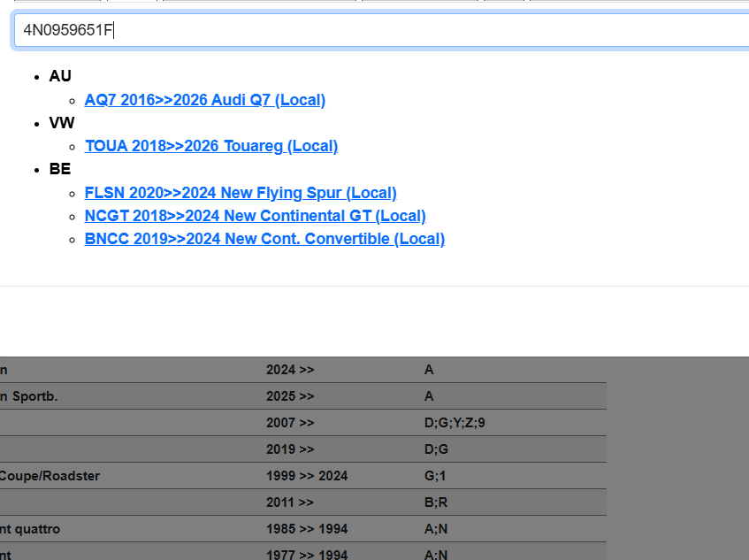Click the AU brand group label
The width and height of the screenshot is (749, 560).
pos(60,76)
